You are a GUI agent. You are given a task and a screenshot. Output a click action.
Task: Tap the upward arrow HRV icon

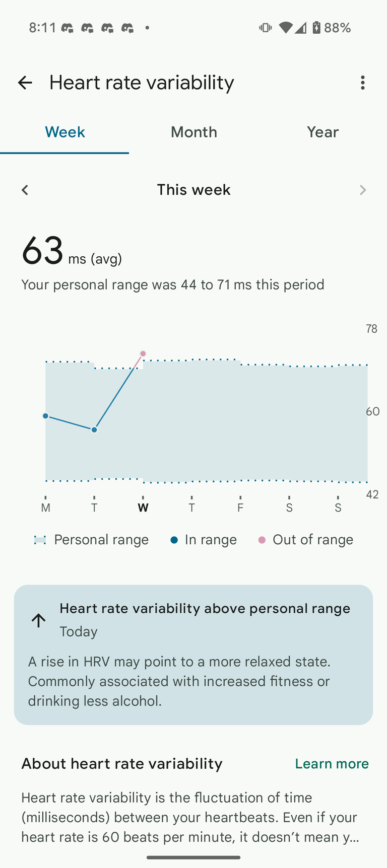point(39,620)
